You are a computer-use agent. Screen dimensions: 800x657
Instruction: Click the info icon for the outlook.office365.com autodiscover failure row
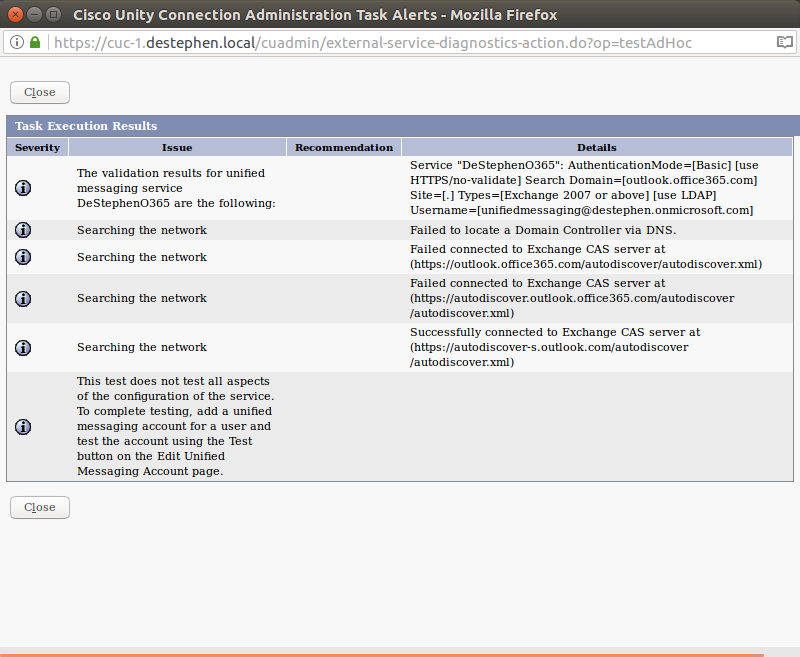(x=23, y=257)
